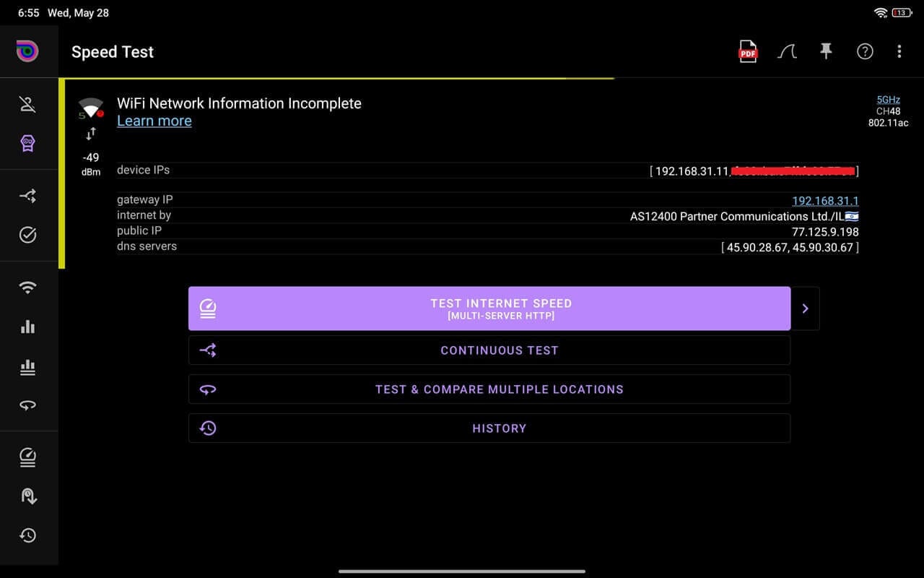
Task: Open the sidebar's shuffle-arrows continuous test icon
Action: 28,196
